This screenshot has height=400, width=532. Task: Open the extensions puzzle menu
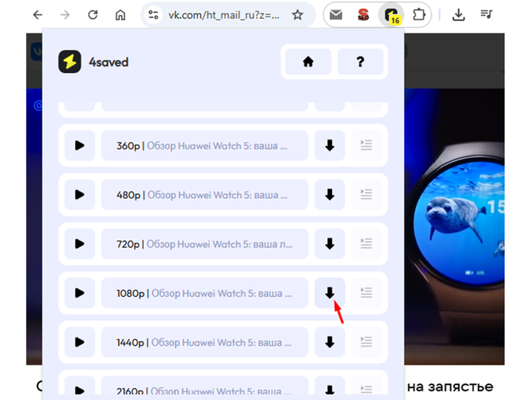click(x=419, y=14)
